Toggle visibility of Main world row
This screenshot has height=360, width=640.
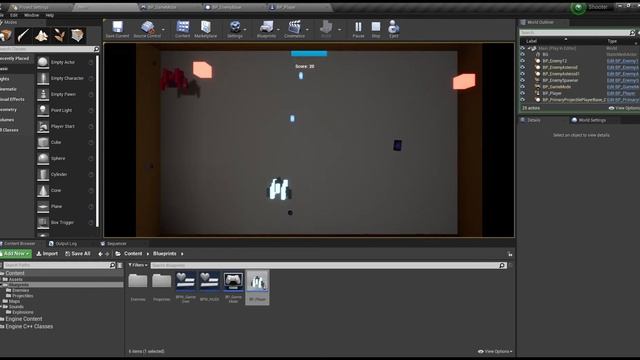(x=522, y=48)
